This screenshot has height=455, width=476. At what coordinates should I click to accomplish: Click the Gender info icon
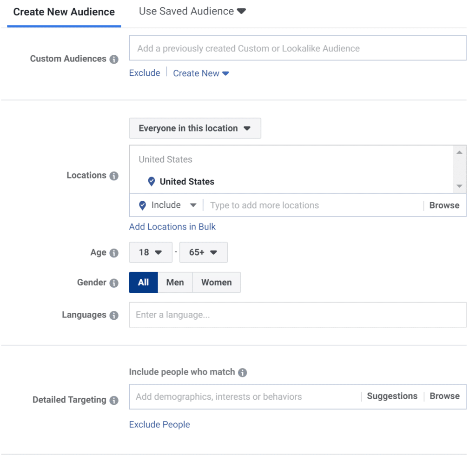click(x=113, y=283)
